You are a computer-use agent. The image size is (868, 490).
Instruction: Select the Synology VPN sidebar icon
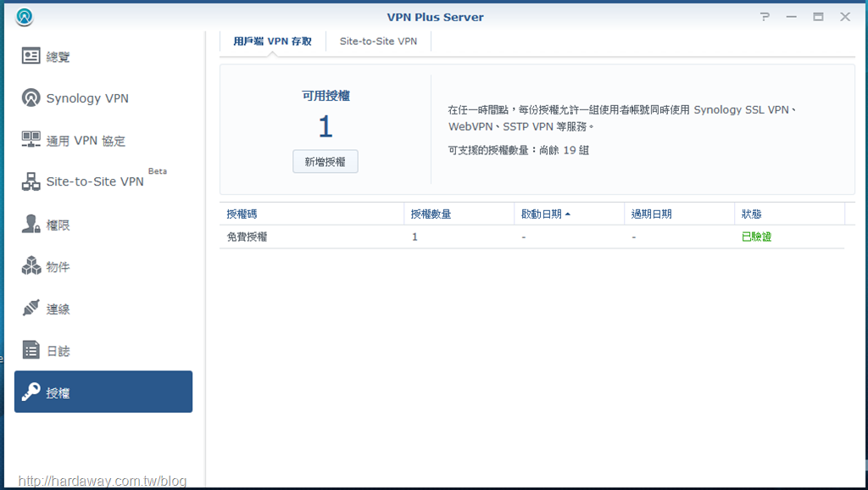click(31, 98)
